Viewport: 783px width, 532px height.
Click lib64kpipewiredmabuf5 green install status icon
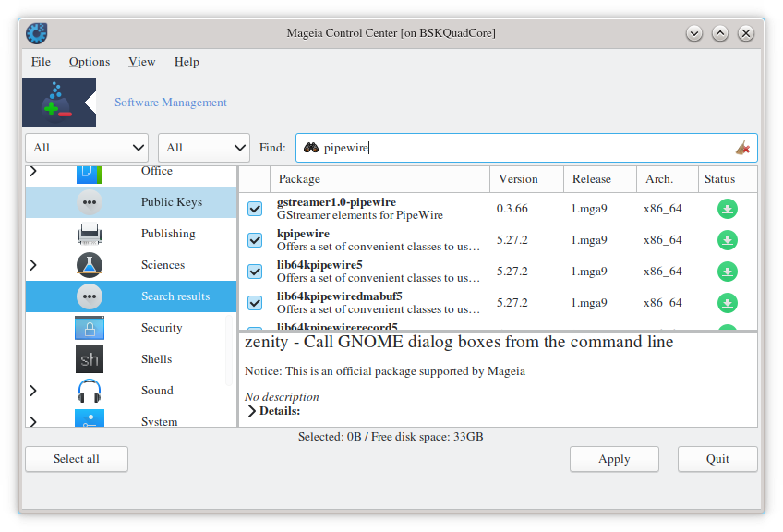pyautogui.click(x=728, y=303)
